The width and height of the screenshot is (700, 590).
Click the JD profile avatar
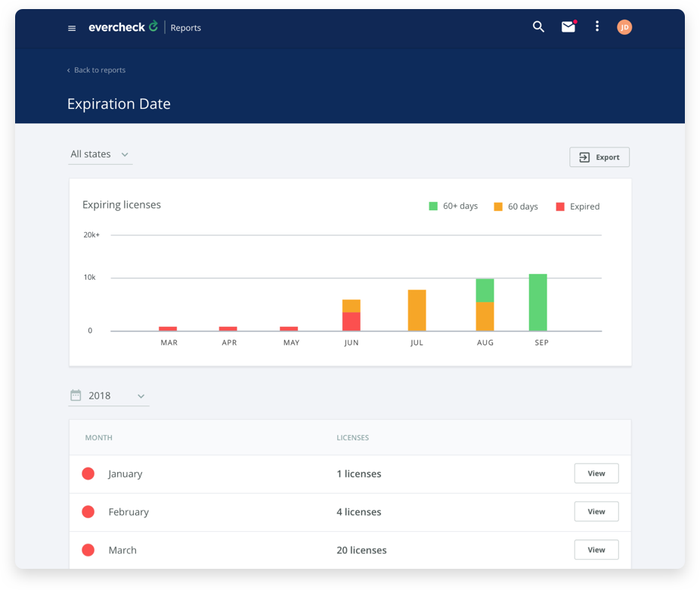tap(624, 26)
